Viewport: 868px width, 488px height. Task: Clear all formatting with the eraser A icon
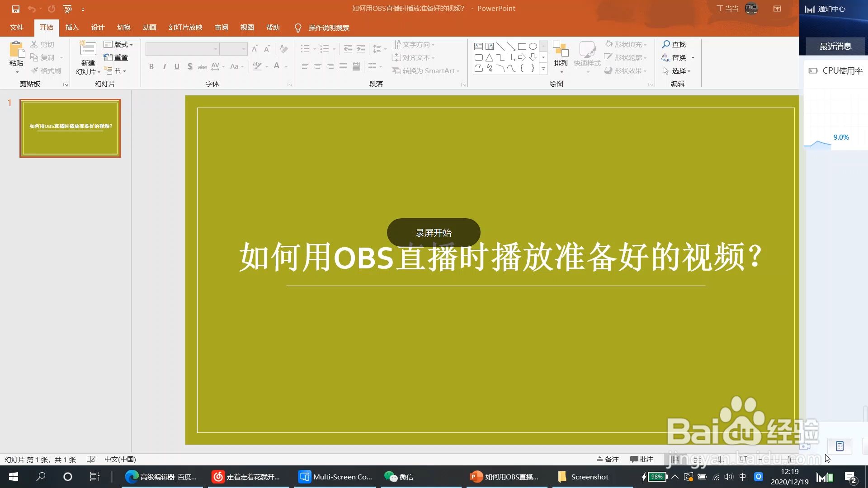pyautogui.click(x=283, y=49)
